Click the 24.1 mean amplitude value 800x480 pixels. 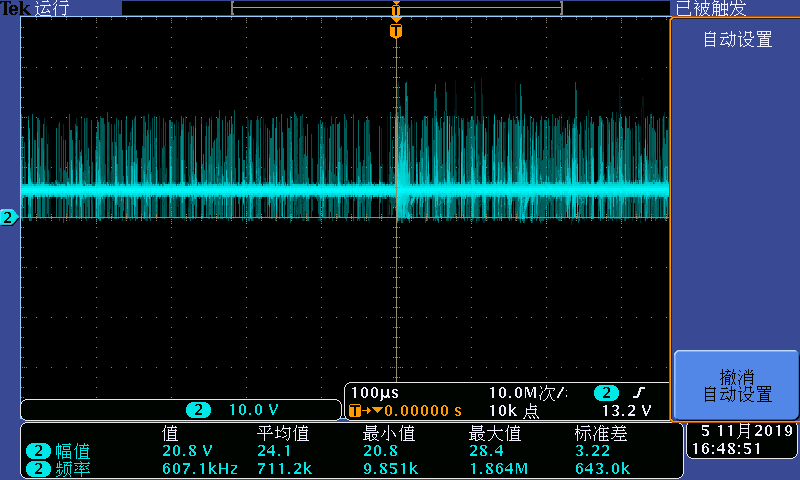(274, 451)
